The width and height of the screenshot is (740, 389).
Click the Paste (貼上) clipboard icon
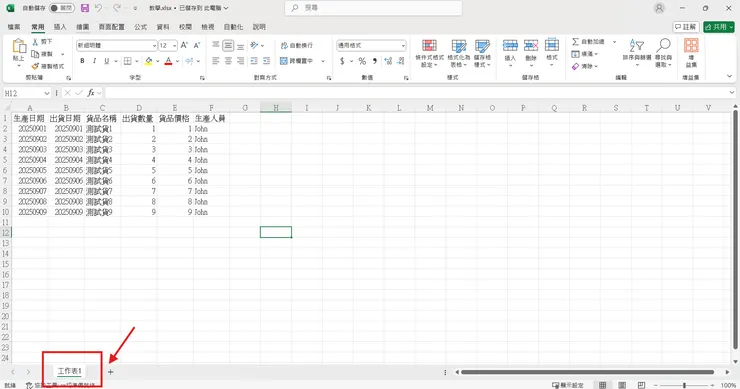click(18, 47)
